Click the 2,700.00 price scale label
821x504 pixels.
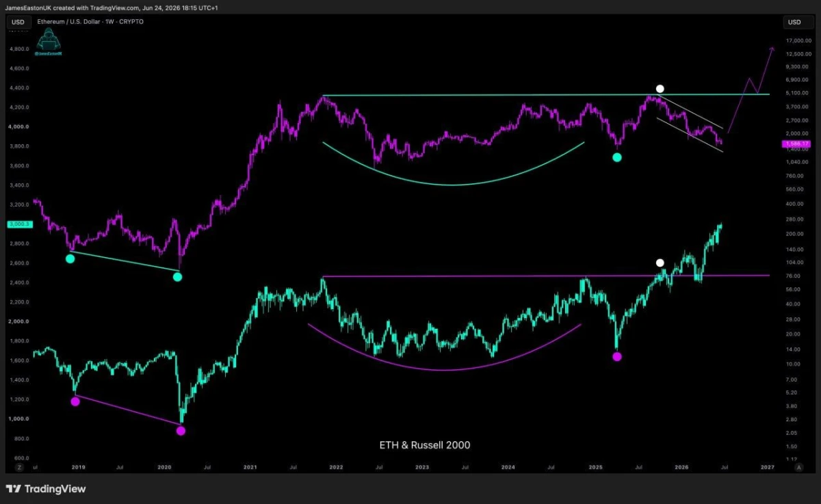point(796,120)
